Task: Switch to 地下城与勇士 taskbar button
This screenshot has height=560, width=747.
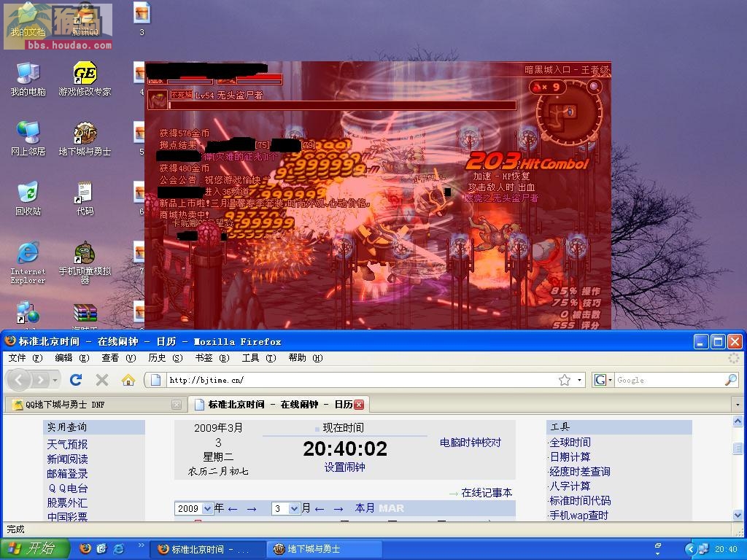Action: (324, 549)
